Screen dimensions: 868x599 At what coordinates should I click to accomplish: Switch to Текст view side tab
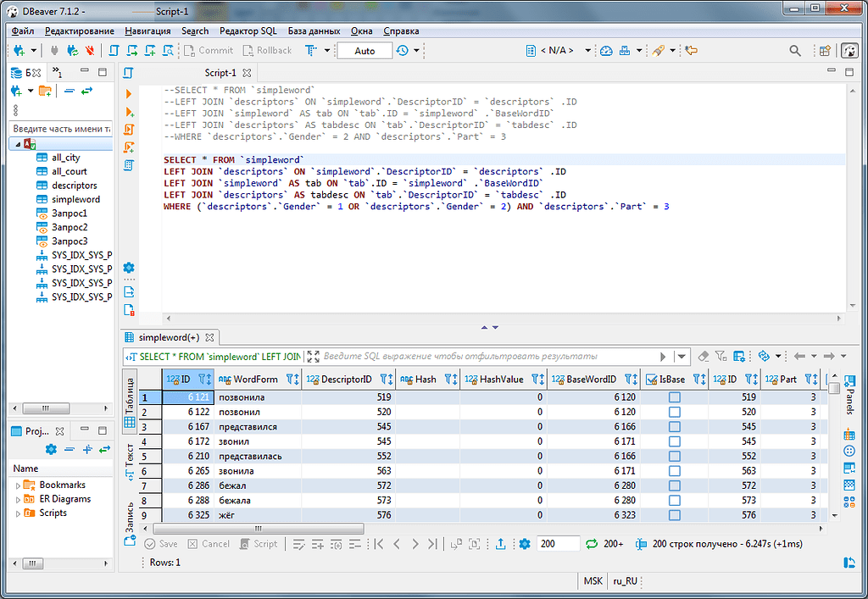point(130,461)
